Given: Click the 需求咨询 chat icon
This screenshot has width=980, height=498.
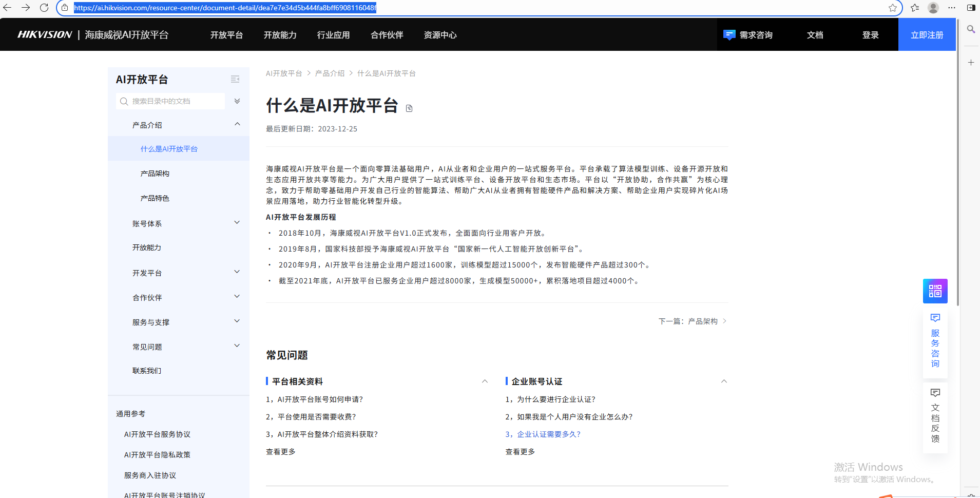Looking at the screenshot, I should tap(729, 35).
